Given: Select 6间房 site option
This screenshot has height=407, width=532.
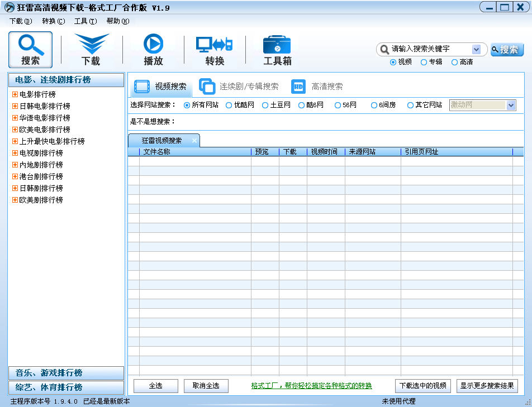Looking at the screenshot, I should point(374,105).
